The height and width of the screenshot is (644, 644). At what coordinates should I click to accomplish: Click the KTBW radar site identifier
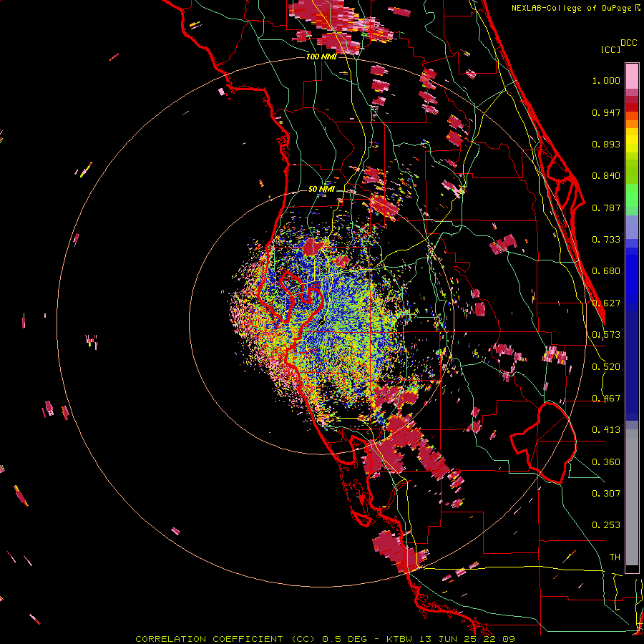tap(400, 639)
